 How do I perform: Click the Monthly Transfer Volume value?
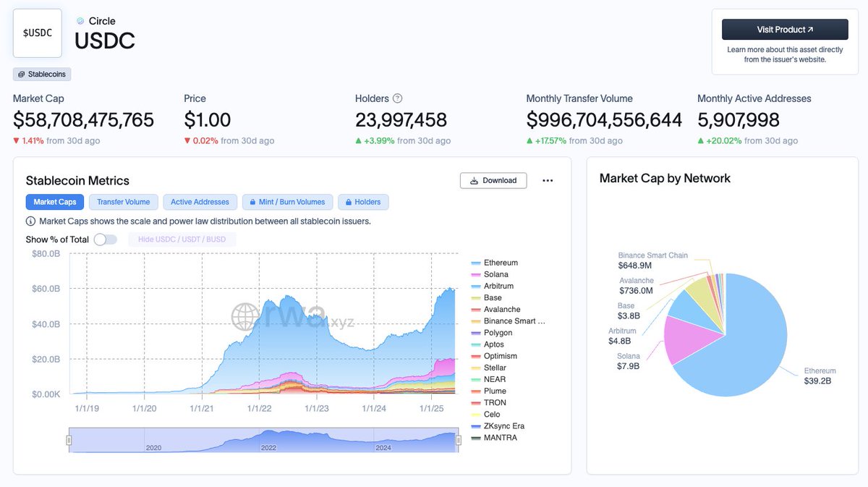tap(605, 120)
